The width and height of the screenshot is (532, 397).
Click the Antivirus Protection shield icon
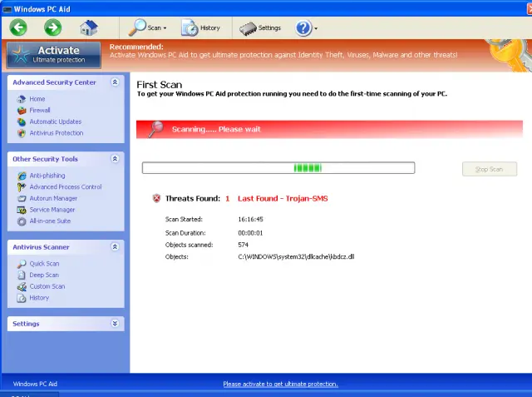(x=22, y=133)
